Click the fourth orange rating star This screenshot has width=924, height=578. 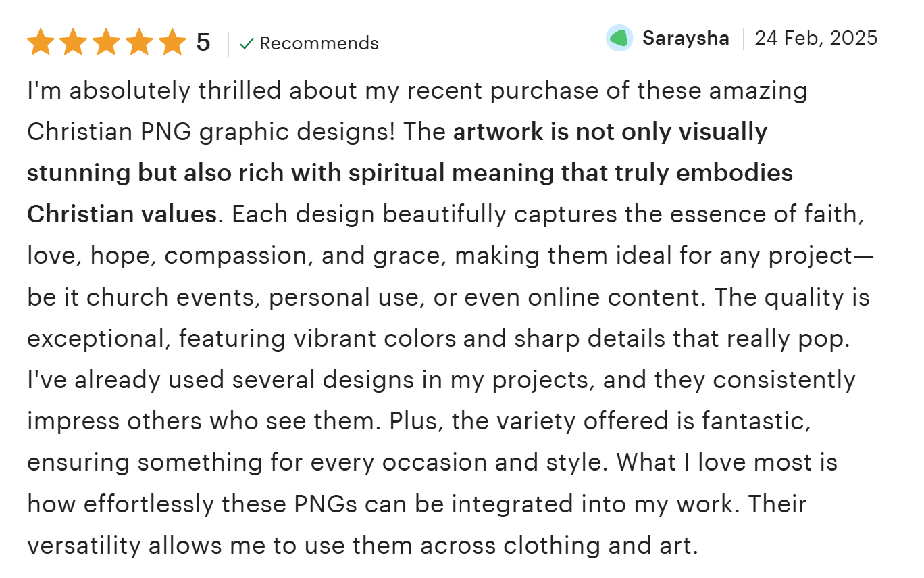pos(140,43)
